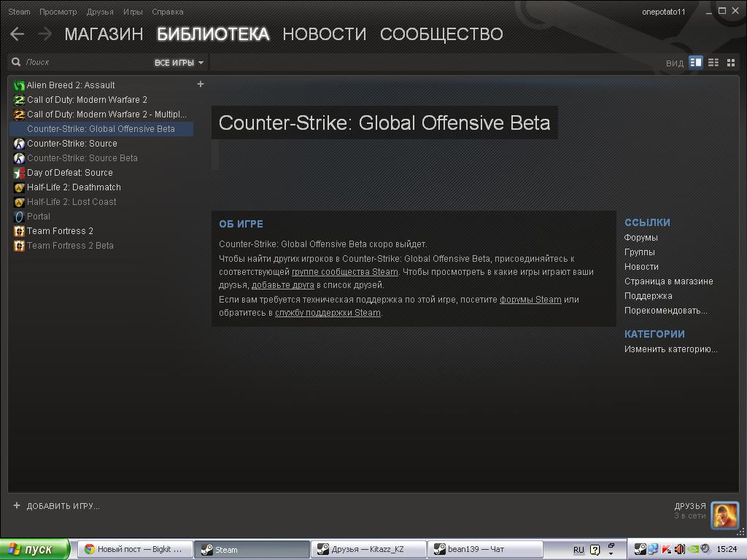Follow the форумы Steam link

click(530, 300)
